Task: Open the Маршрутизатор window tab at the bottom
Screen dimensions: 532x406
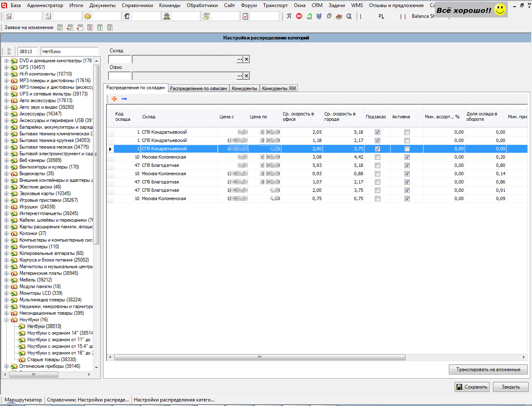Action: pyautogui.click(x=23, y=400)
